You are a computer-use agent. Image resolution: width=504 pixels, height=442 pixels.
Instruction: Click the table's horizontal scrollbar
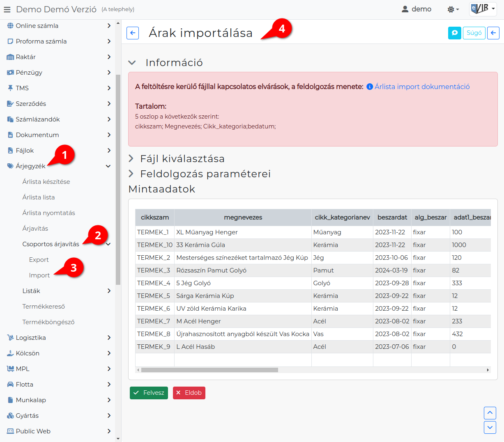pos(209,370)
